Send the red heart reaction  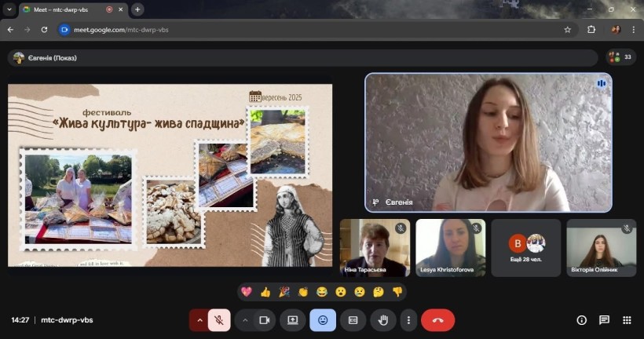[x=247, y=292]
